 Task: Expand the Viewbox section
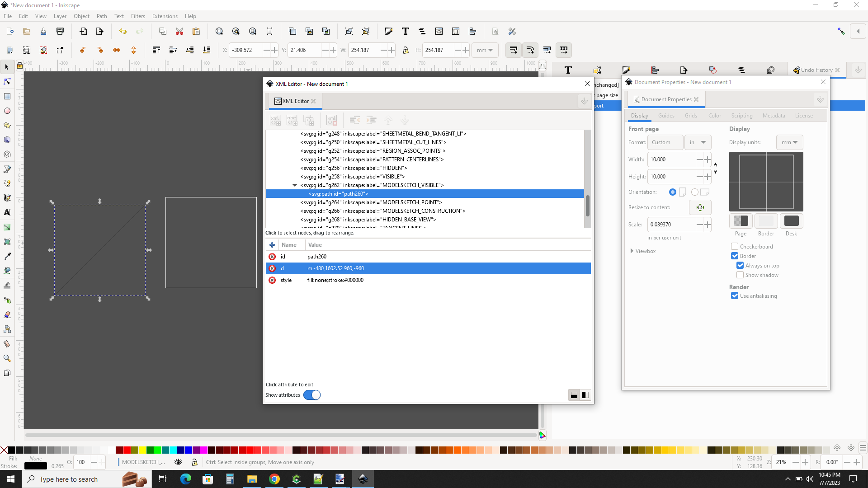coord(632,251)
